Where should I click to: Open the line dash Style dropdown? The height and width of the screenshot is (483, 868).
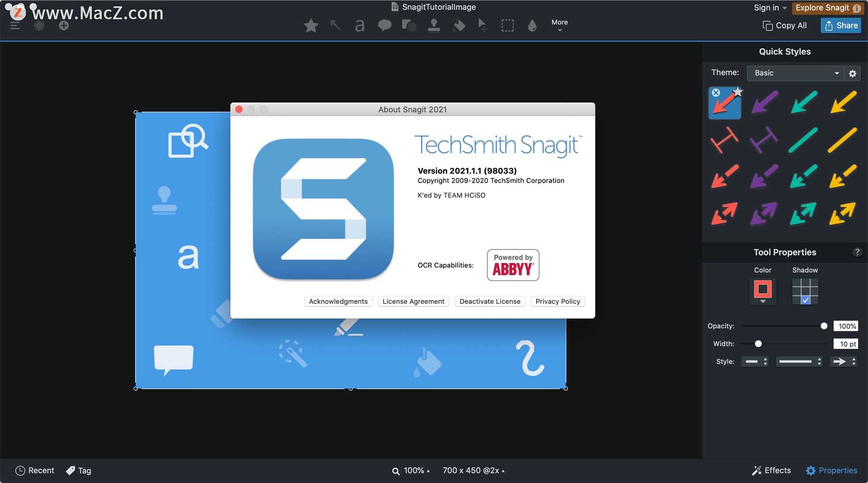(x=755, y=361)
